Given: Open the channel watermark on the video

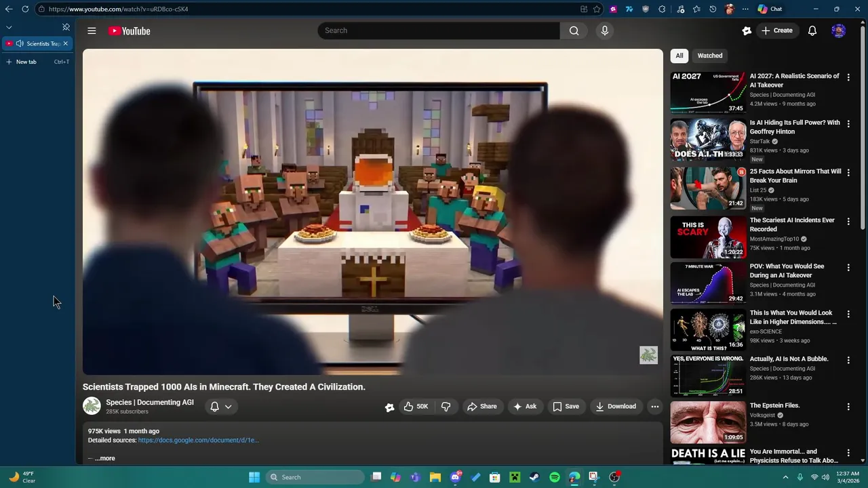Looking at the screenshot, I should point(648,355).
